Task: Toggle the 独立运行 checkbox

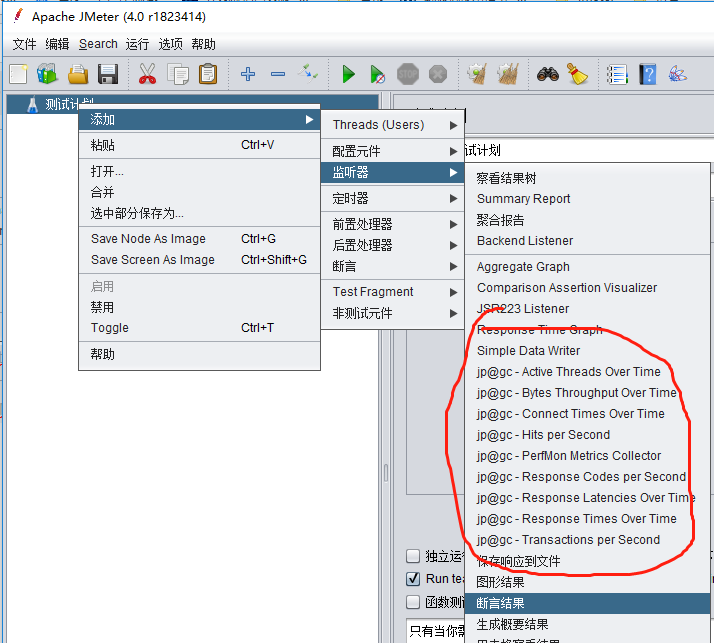Action: click(x=413, y=556)
